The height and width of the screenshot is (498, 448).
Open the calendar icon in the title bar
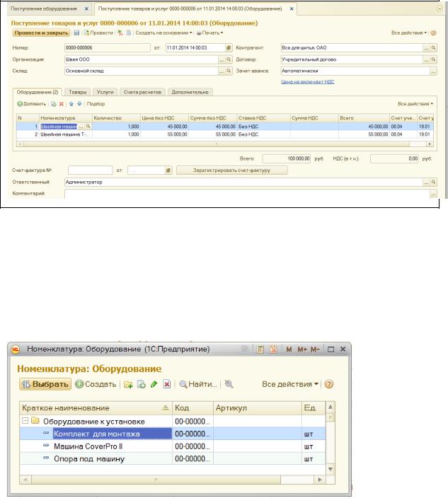[x=273, y=349]
